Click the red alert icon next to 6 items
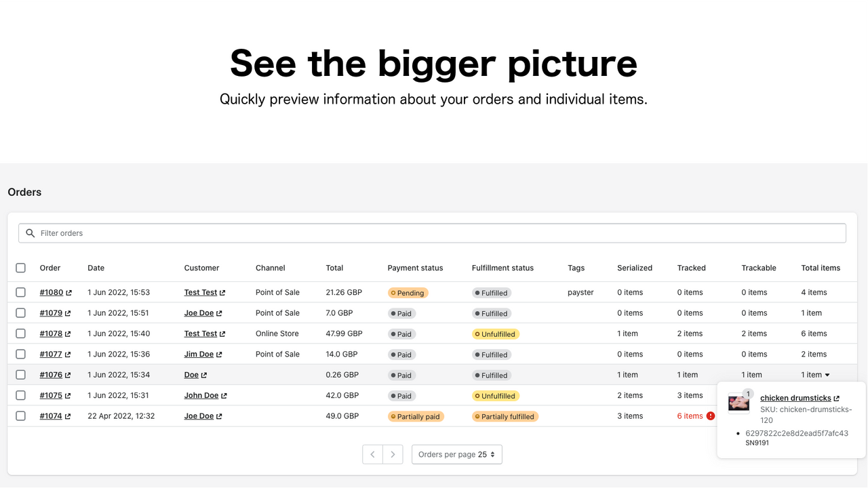868x488 pixels. [x=711, y=415]
